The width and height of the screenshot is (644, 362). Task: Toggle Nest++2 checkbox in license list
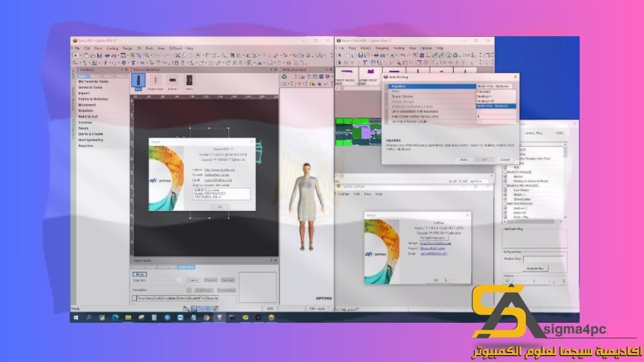point(505,213)
